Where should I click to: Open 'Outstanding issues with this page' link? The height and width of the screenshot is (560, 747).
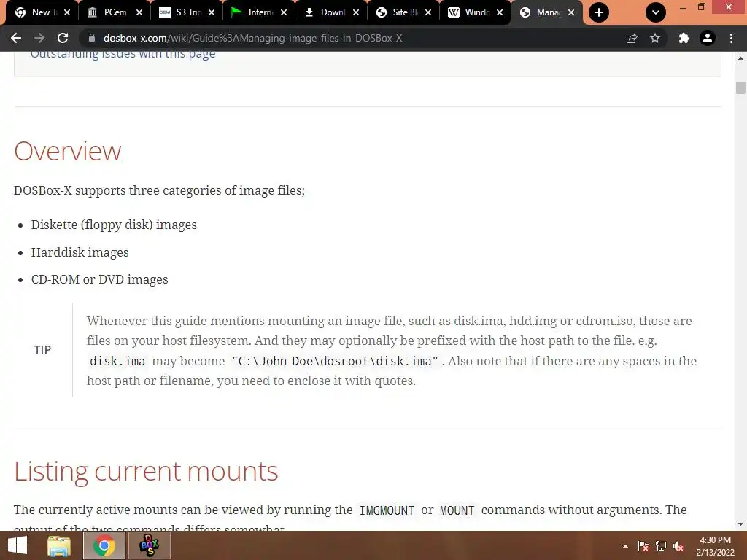tap(123, 54)
